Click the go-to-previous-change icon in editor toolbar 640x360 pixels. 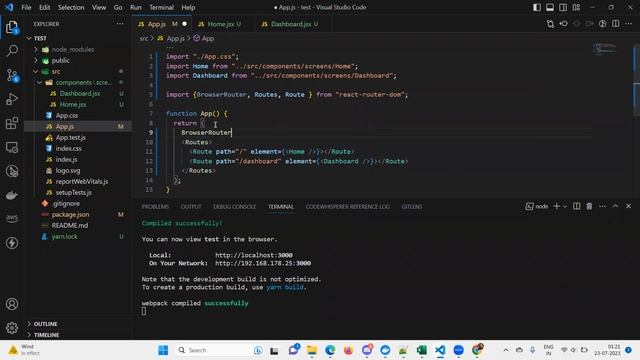point(564,24)
